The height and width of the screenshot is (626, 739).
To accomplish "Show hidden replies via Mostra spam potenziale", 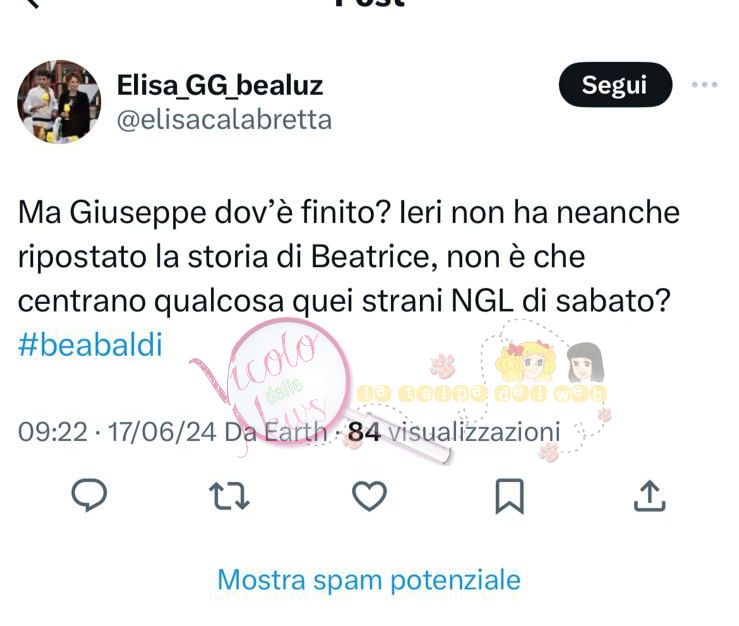I will [x=369, y=579].
